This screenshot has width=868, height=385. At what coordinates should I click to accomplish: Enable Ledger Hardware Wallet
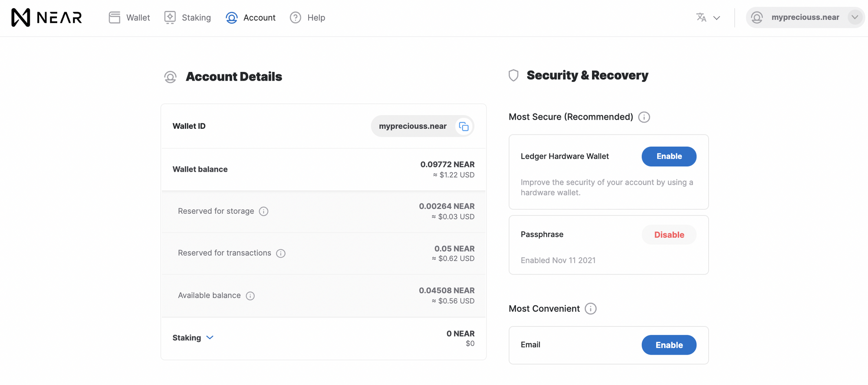click(669, 157)
